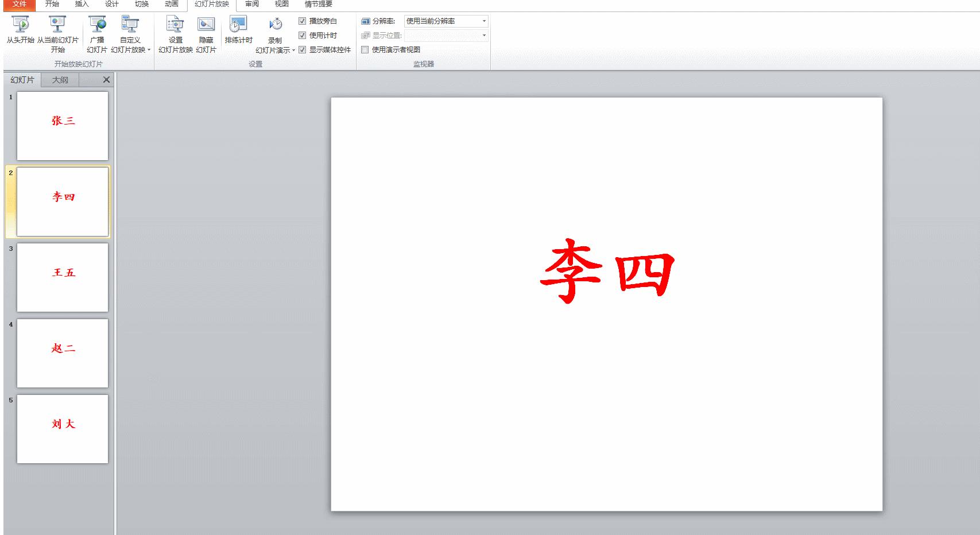Screen dimensions: 980x535
Task: Open Set Up Slide Show (设置幻灯片放映)
Action: click(x=175, y=34)
